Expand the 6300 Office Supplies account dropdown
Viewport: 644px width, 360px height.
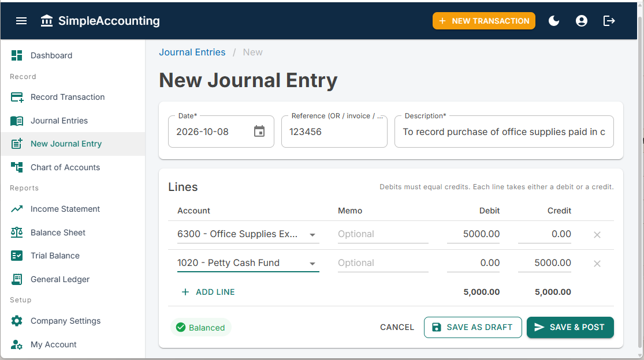(312, 235)
